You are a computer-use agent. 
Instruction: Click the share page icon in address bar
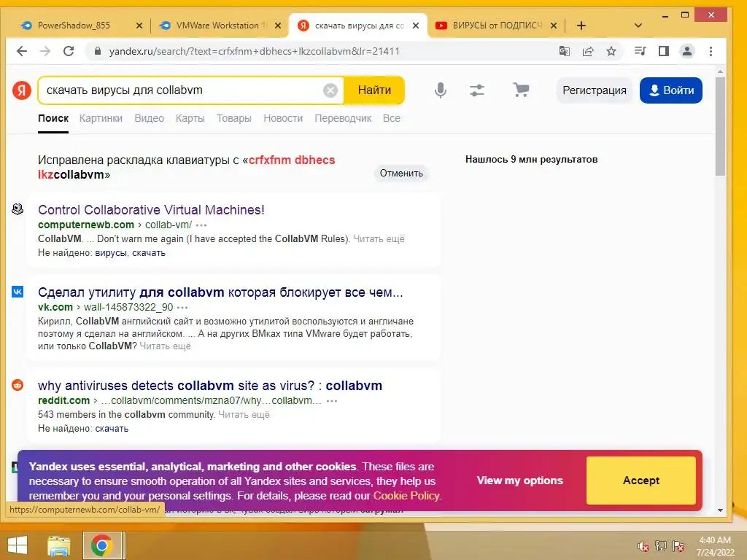click(588, 51)
